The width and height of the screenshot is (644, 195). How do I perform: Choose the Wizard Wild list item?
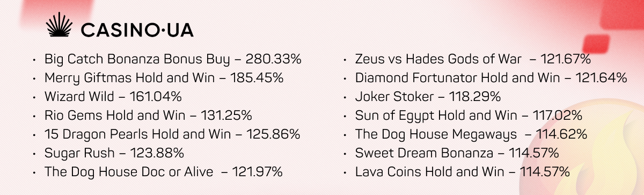point(113,97)
